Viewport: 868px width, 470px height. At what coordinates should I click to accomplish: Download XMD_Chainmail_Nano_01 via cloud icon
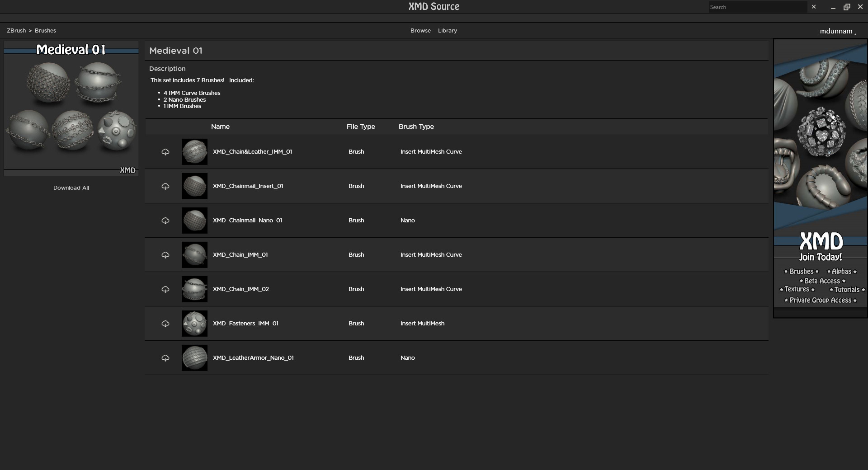tap(165, 221)
